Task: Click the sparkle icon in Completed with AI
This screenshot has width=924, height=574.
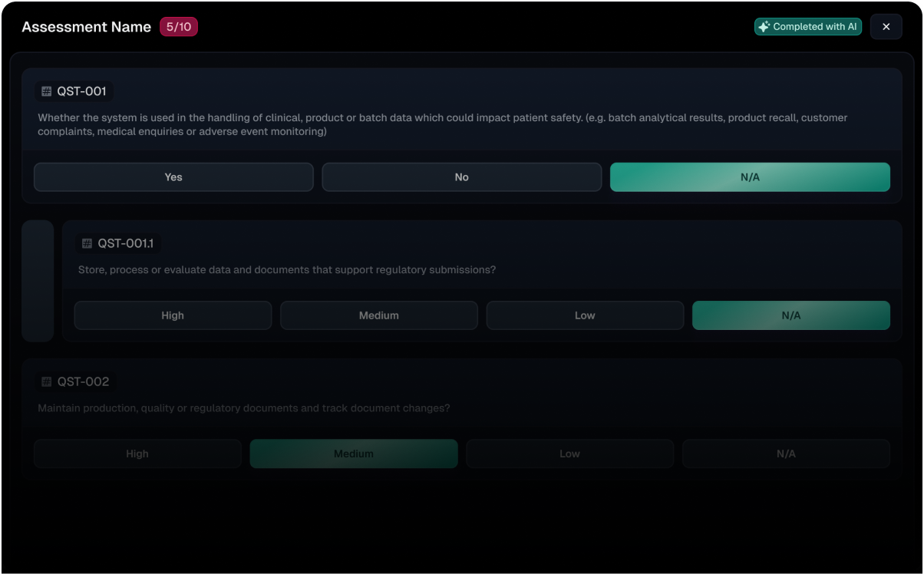Action: (764, 27)
